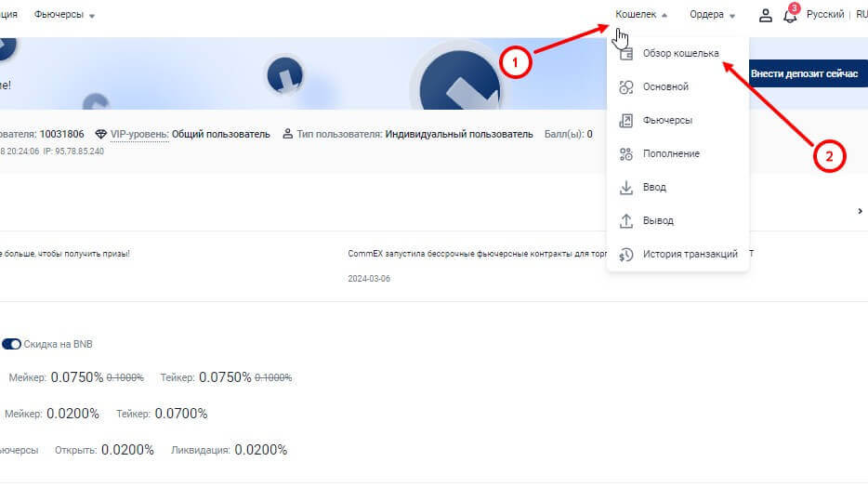Click the right chevron arrow at page edge
Screen dimensions: 868x488
(860, 212)
